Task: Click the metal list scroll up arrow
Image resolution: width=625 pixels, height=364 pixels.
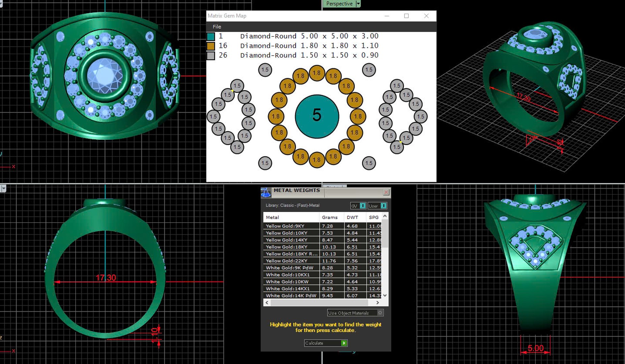Action: [x=385, y=216]
